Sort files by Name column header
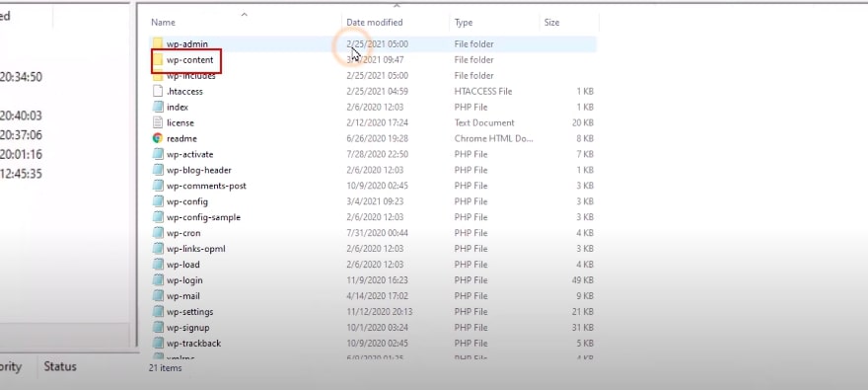 point(164,23)
